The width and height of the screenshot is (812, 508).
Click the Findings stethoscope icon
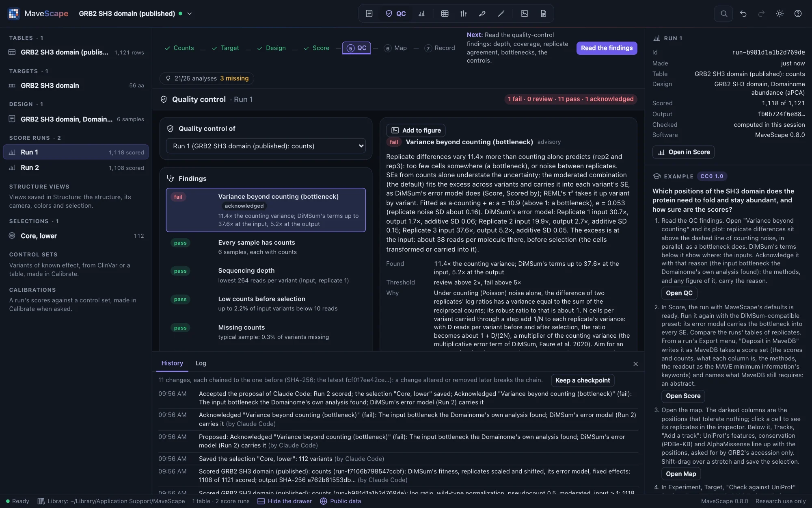click(170, 178)
